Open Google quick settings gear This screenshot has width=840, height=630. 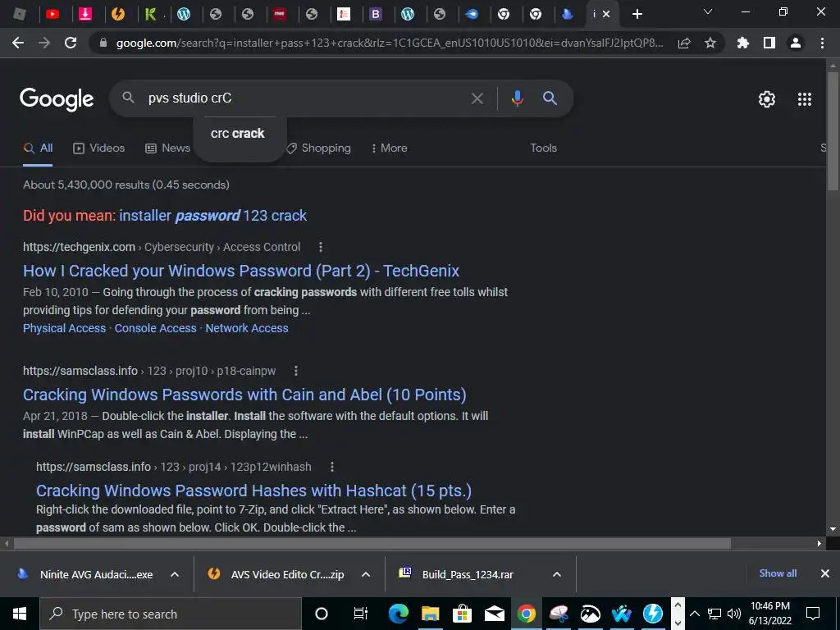click(767, 99)
